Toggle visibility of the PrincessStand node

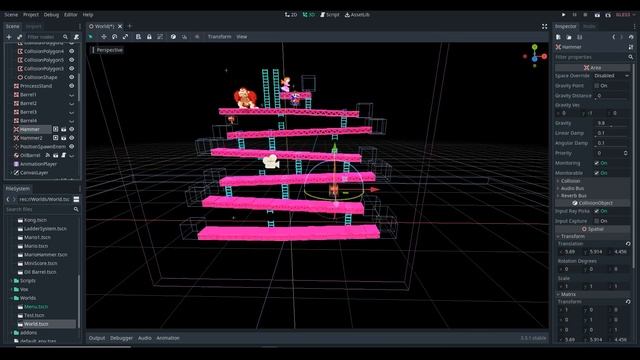[72, 86]
